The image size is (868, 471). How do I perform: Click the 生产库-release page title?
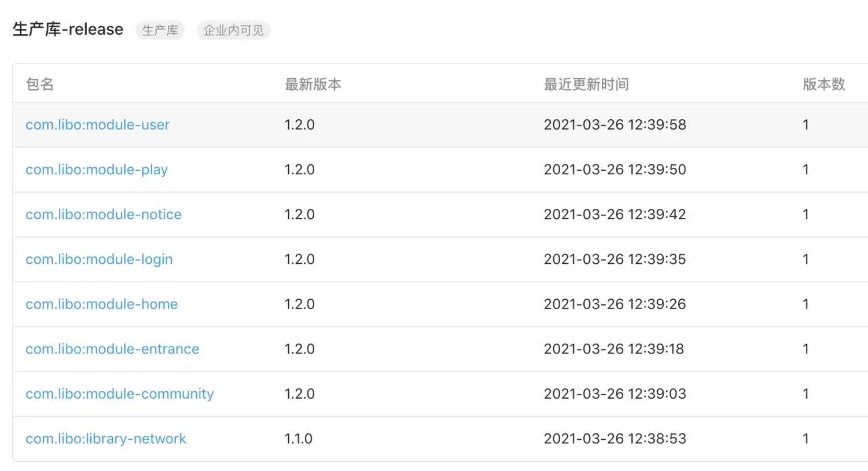pyautogui.click(x=68, y=29)
